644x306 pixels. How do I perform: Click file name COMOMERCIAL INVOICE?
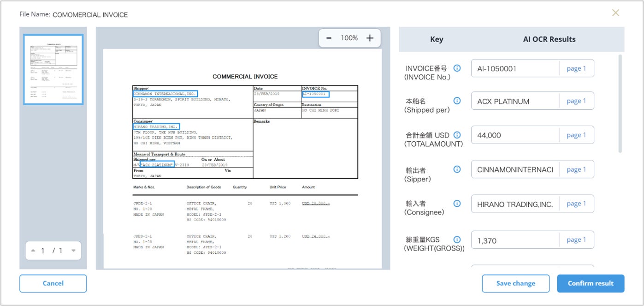[90, 15]
